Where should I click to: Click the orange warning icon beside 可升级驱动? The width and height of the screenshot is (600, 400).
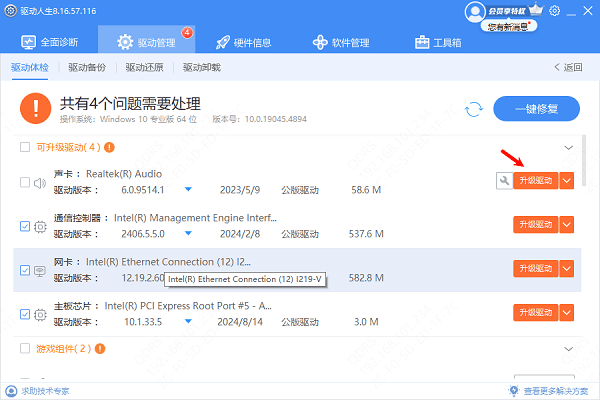[x=109, y=147]
